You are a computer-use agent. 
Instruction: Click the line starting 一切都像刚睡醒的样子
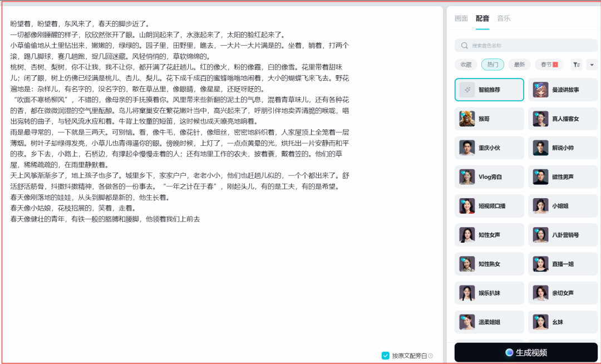[148, 35]
